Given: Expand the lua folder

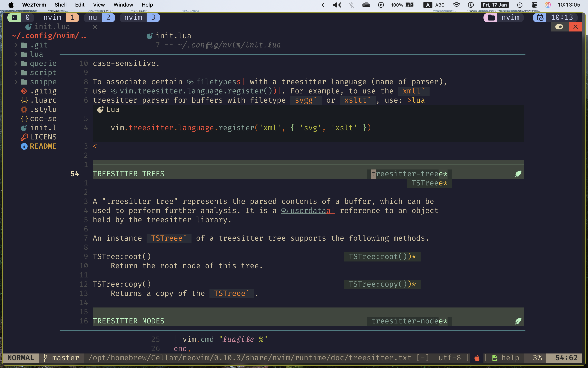Looking at the screenshot, I should 16,54.
